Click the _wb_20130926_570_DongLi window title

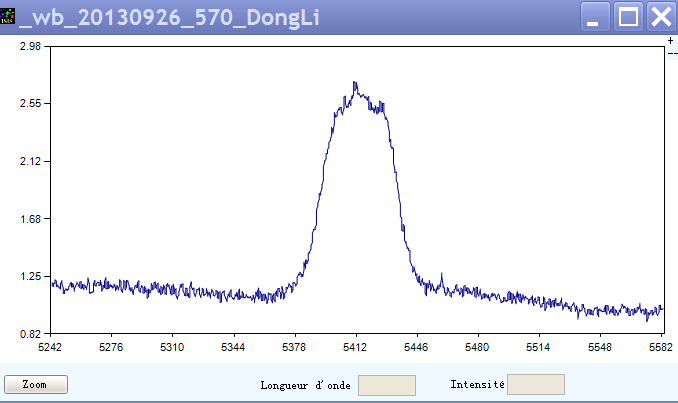coord(170,17)
